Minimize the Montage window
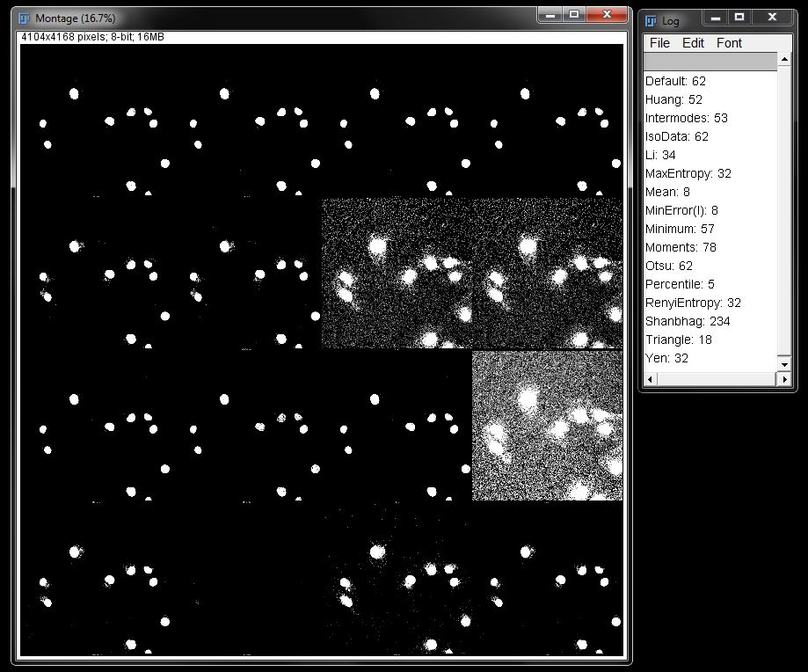 pos(550,15)
